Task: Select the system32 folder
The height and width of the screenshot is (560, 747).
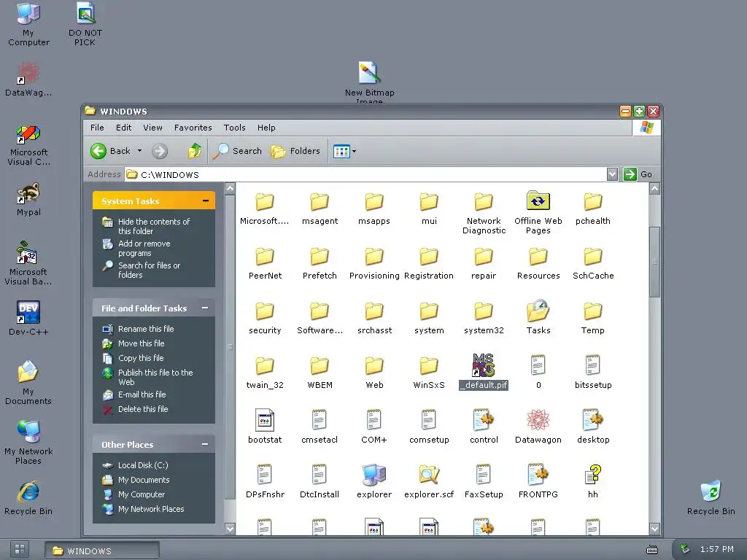Action: [x=484, y=318]
